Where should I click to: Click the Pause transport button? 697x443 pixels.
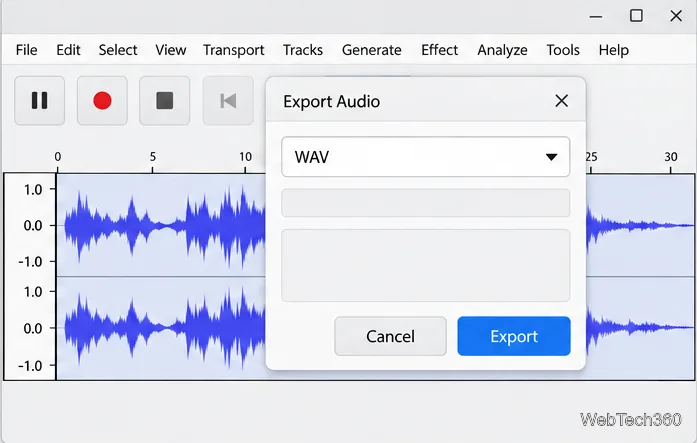[40, 100]
